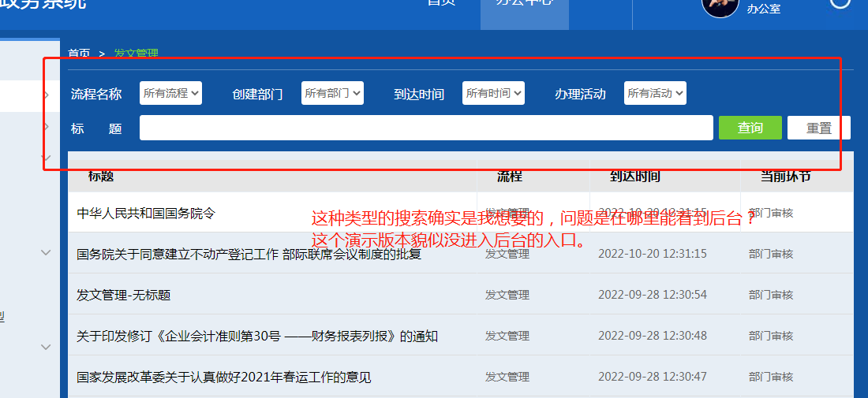868x398 pixels.
Task: Open the 所有活动 handling activity dropdown
Action: click(x=655, y=93)
